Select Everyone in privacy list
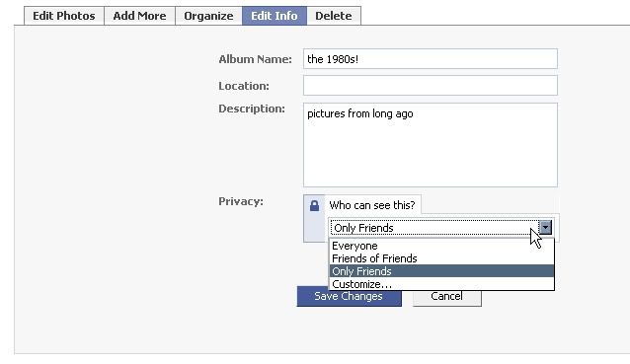The image size is (630, 364). click(441, 246)
